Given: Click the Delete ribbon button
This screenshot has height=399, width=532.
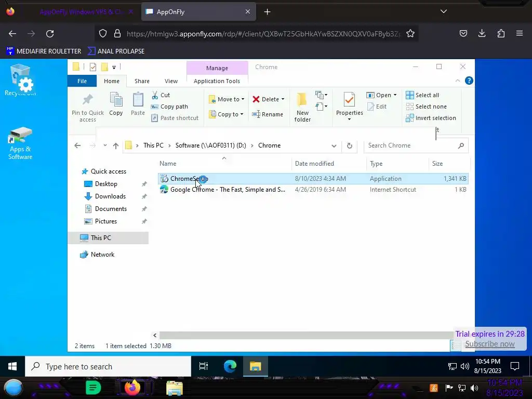Looking at the screenshot, I should pos(266,99).
